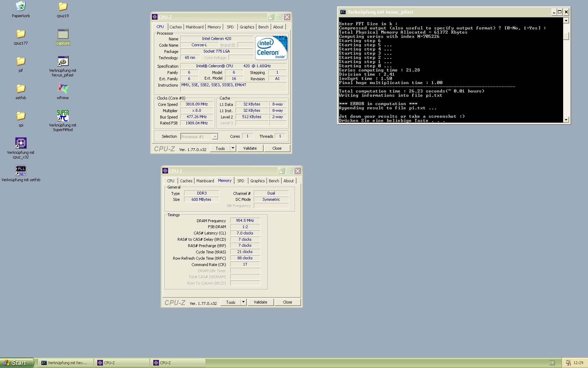The width and height of the screenshot is (588, 368).
Task: Click Validate in lower CPU-Z window
Action: (x=260, y=302)
